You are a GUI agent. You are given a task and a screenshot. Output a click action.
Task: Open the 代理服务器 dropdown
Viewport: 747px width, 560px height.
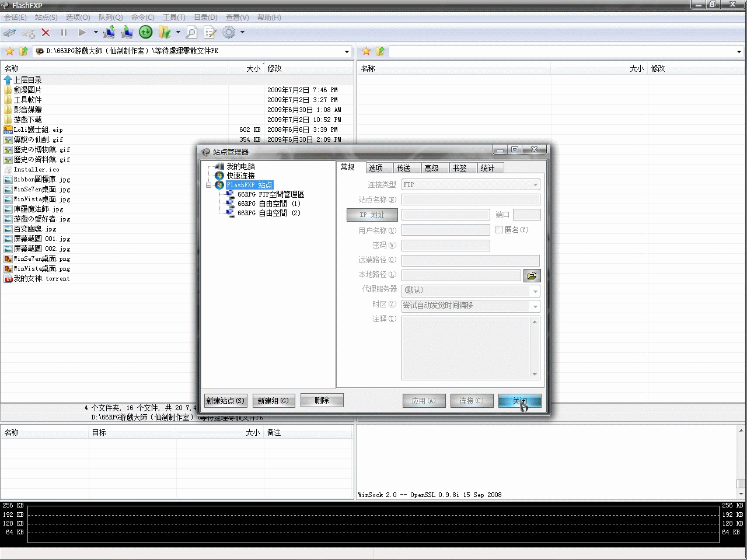pyautogui.click(x=535, y=290)
